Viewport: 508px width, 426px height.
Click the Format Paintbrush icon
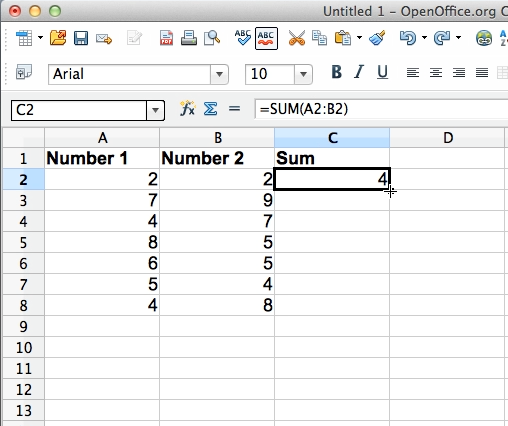point(377,38)
